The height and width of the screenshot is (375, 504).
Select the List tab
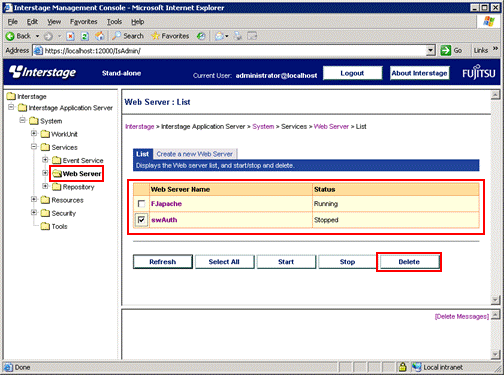tap(142, 154)
